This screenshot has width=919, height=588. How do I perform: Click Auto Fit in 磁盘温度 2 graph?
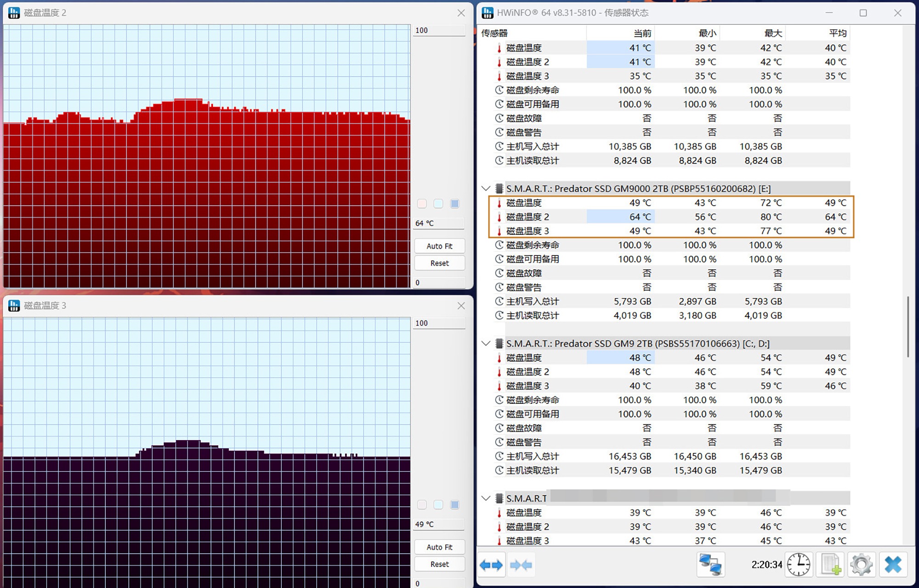[439, 246]
